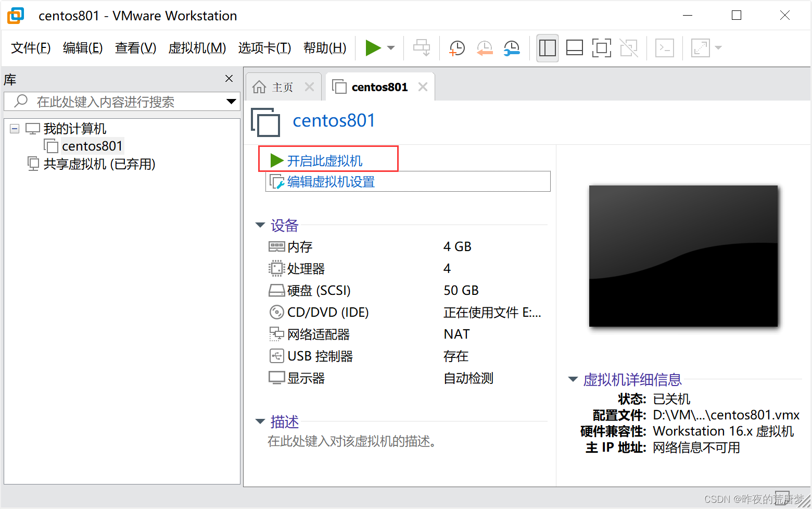Click the 50 GB disk value
Screen dimensions: 812x509
pos(461,290)
